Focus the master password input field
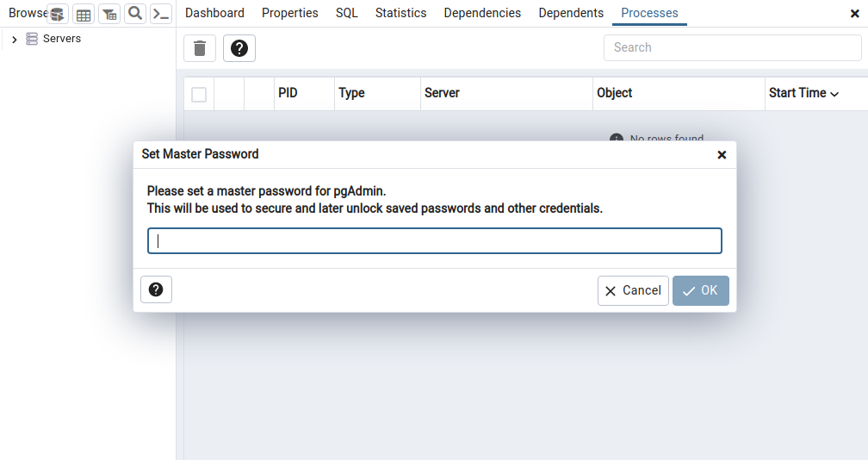The height and width of the screenshot is (460, 868). (434, 241)
